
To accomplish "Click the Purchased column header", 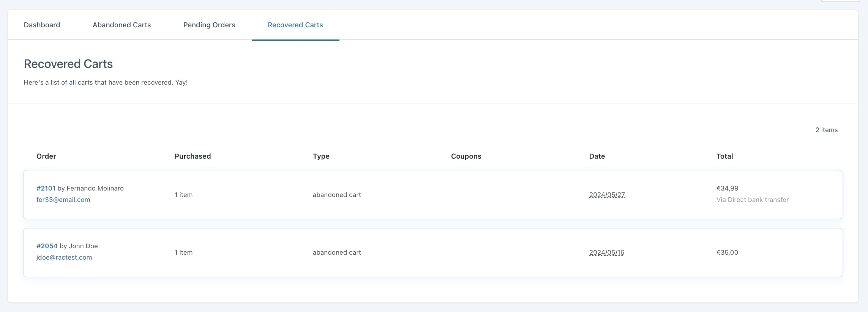I will pyautogui.click(x=193, y=156).
